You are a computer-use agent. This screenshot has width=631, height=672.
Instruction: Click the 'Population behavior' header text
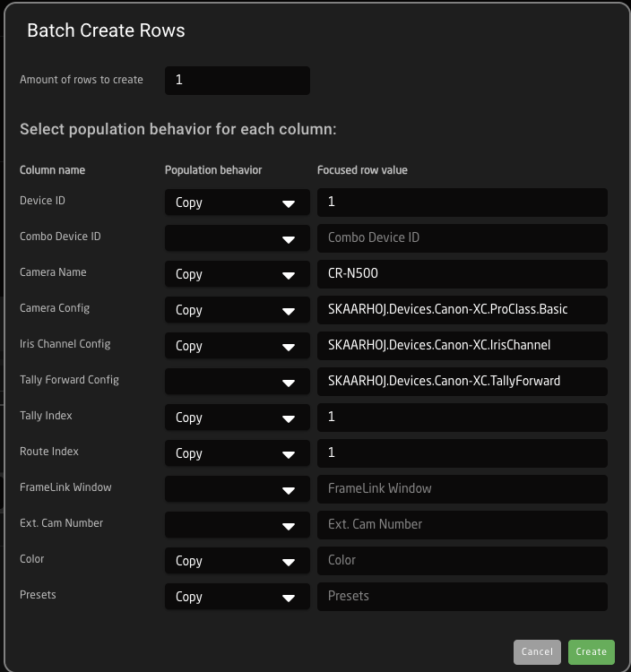pos(213,170)
